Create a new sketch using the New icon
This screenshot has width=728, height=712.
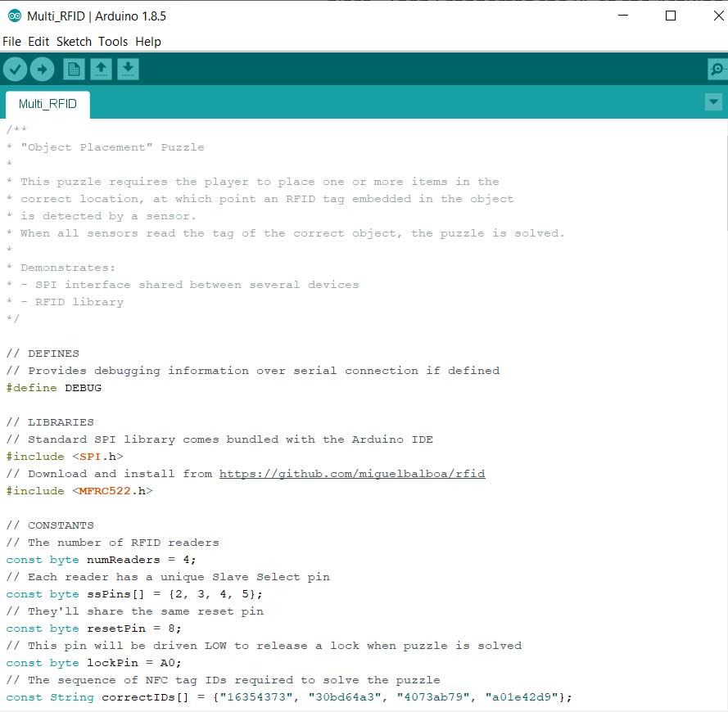[x=74, y=70]
